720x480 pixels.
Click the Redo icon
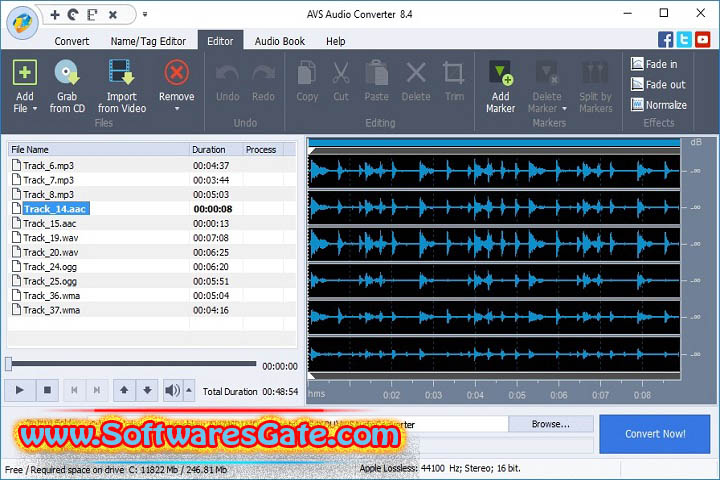pyautogui.click(x=263, y=73)
